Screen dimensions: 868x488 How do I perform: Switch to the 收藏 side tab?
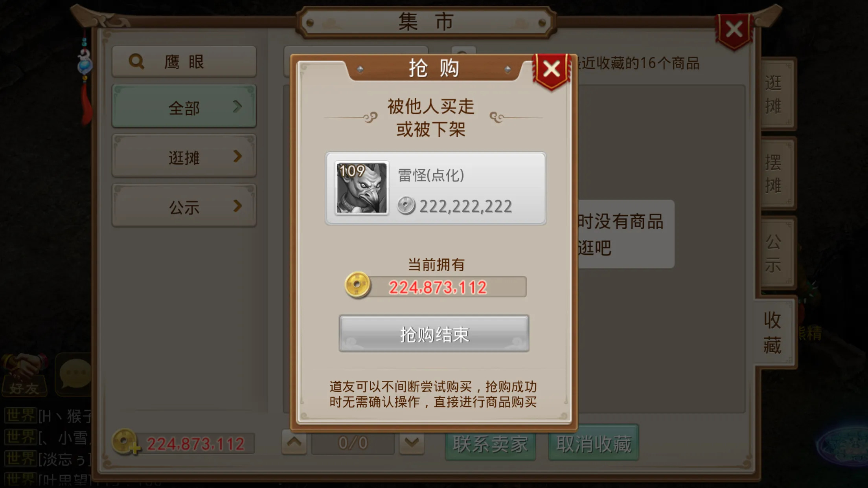click(773, 332)
